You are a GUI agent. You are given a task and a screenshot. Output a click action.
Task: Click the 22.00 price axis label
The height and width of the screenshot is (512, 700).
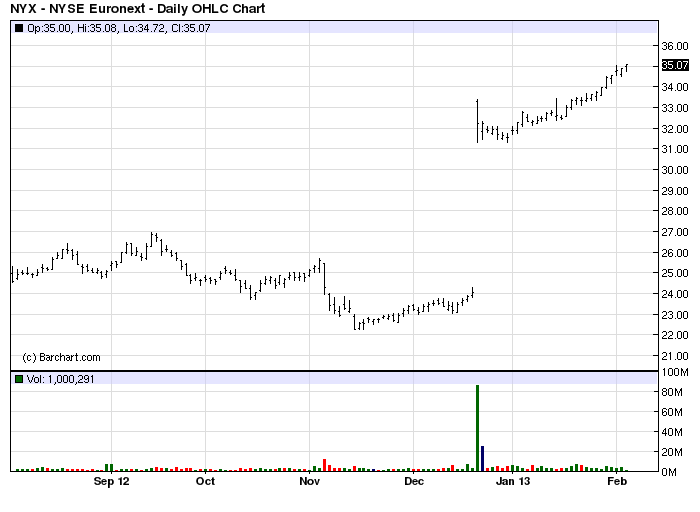(675, 335)
